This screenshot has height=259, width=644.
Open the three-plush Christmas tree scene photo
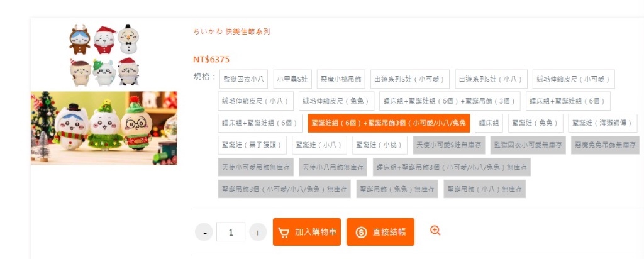click(104, 128)
